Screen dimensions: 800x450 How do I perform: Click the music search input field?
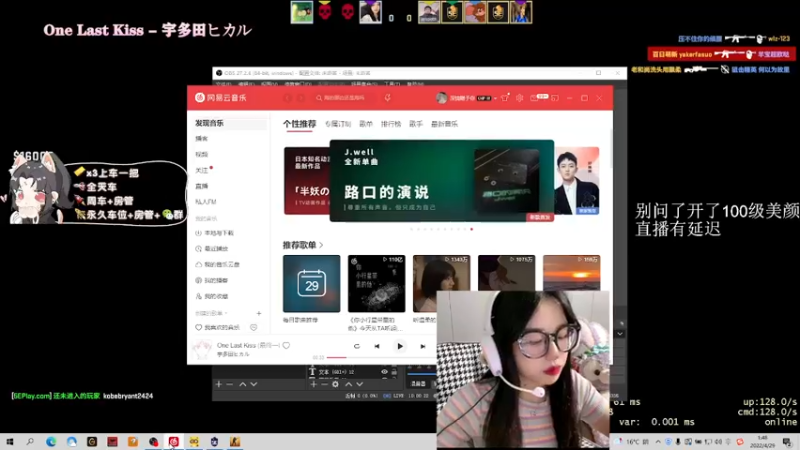[x=344, y=97]
